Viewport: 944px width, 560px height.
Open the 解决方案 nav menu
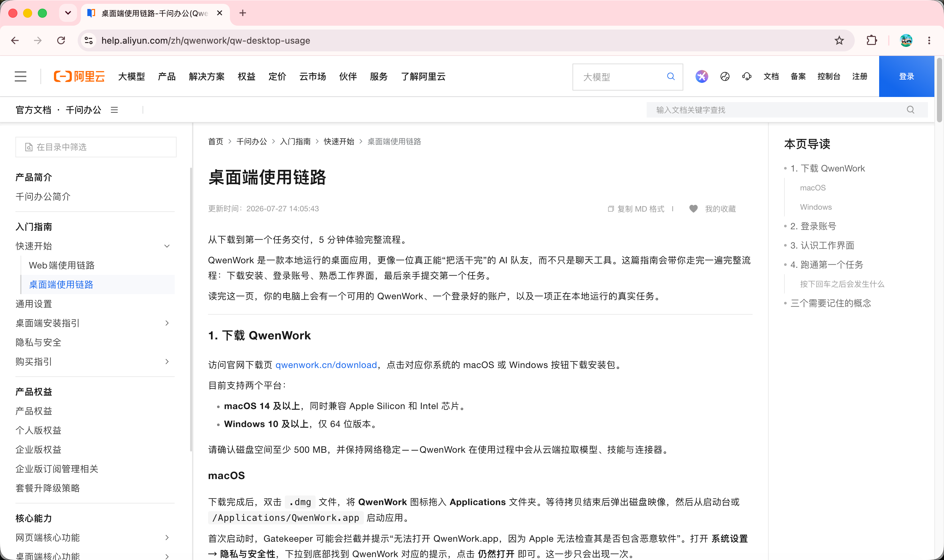click(206, 77)
